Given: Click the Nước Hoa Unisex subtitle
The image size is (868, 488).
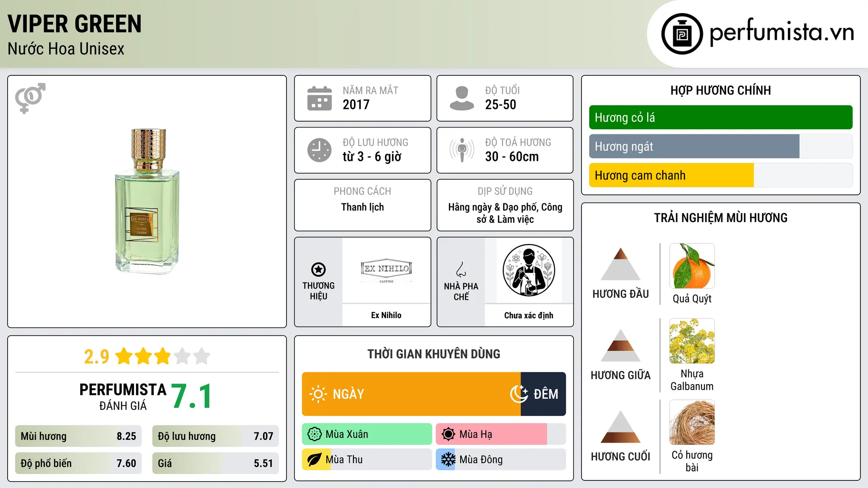Looking at the screenshot, I should coord(66,49).
